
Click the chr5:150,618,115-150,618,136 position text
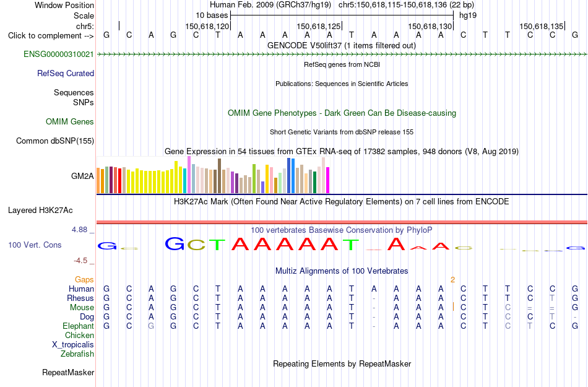pos(406,5)
